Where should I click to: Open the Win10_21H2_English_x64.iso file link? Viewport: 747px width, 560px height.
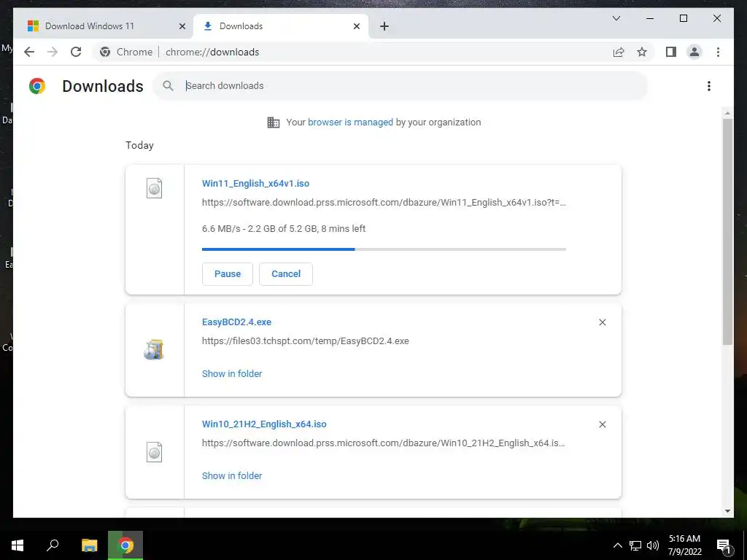coord(264,424)
